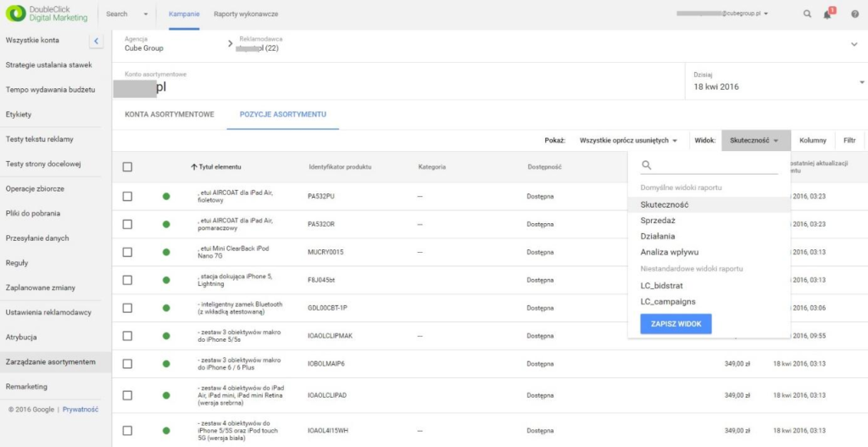Check the box for PA532PU item
This screenshot has height=447, width=868.
(127, 197)
